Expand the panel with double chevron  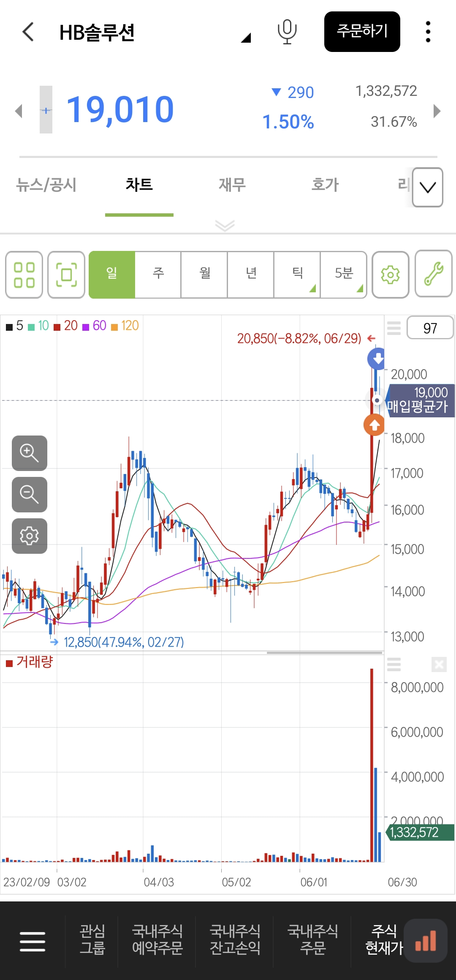(225, 226)
